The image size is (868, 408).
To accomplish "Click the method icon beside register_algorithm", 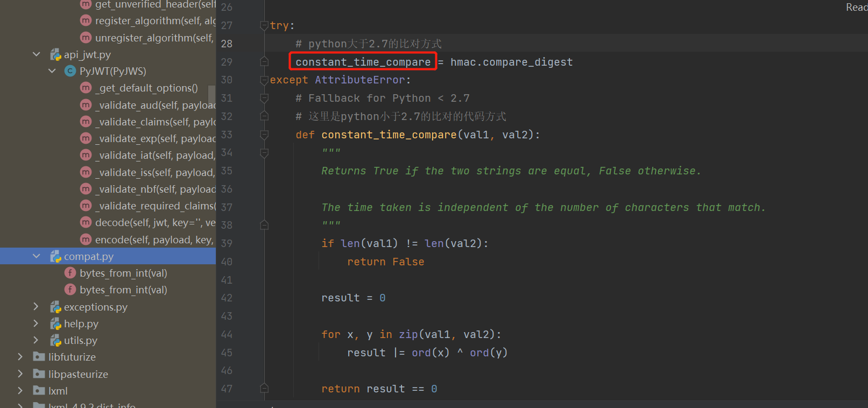I will click(86, 20).
